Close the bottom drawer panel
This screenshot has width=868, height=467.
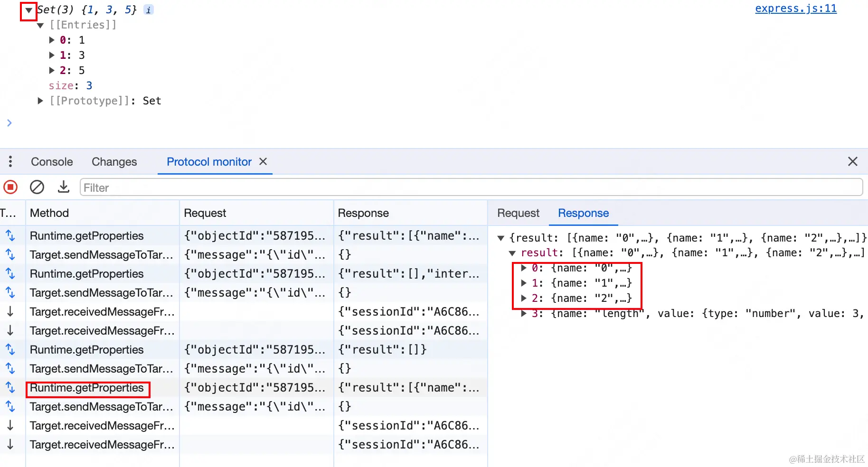(852, 162)
